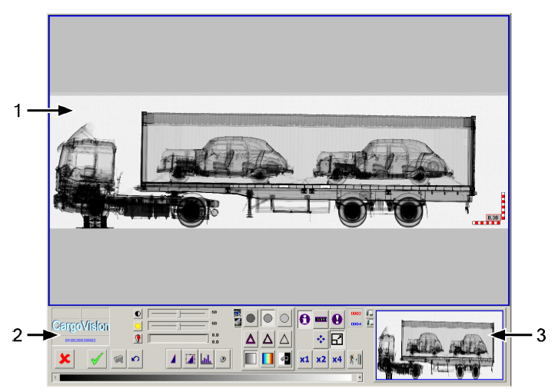
Task: Select the grayscale gradient display mode
Action: point(251,359)
